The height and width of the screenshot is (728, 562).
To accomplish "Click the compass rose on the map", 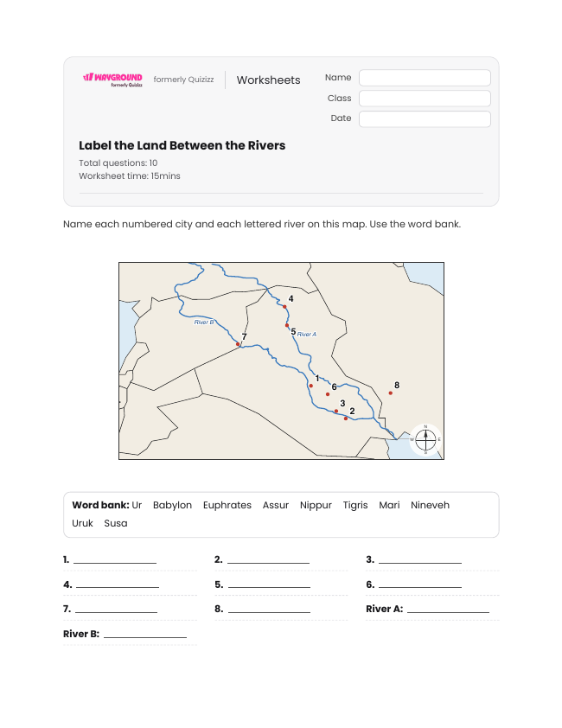I will point(425,439).
